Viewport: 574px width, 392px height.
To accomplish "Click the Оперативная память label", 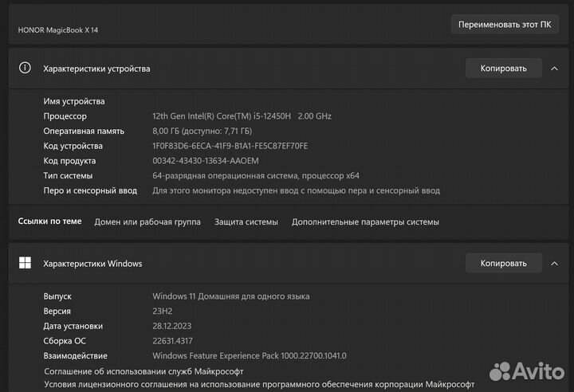I will point(84,131).
